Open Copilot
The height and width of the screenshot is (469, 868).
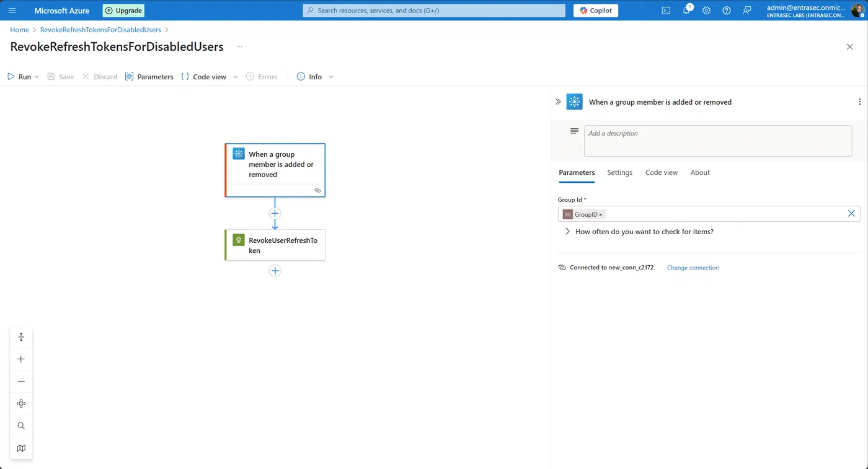pyautogui.click(x=596, y=11)
